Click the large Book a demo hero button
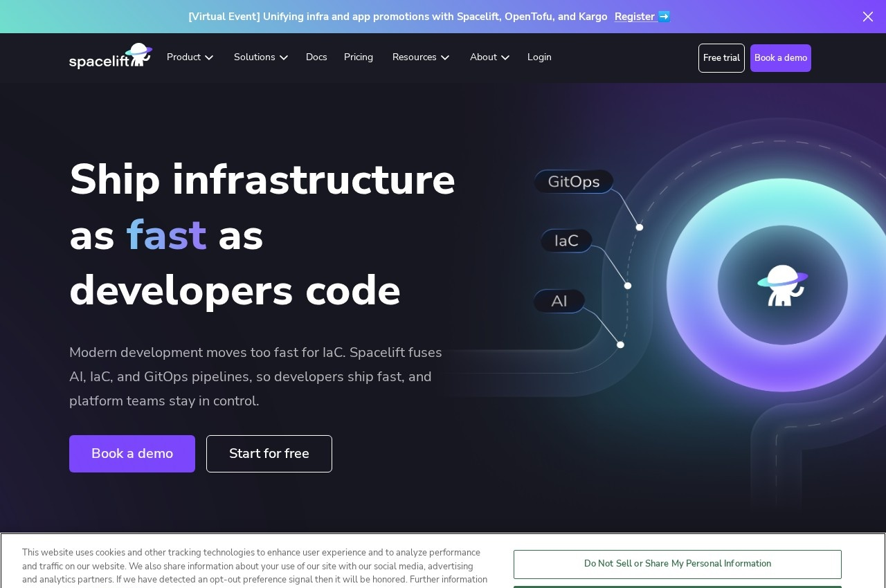This screenshot has width=886, height=588. 132,454
